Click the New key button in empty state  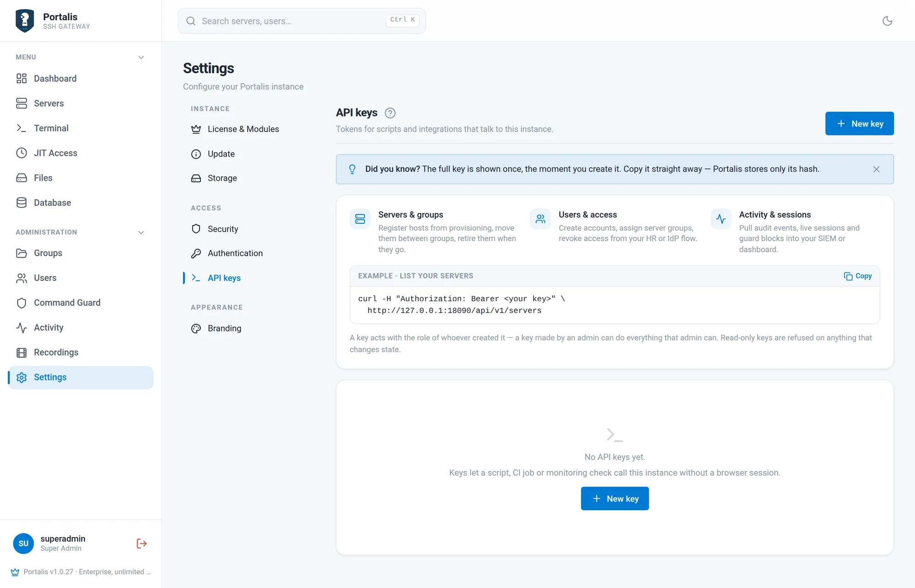614,499
